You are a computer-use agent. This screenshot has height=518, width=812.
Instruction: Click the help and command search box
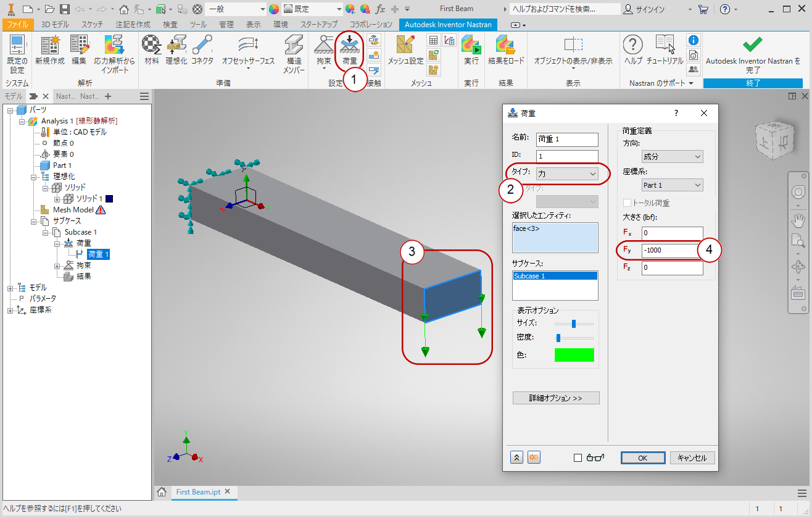(565, 9)
